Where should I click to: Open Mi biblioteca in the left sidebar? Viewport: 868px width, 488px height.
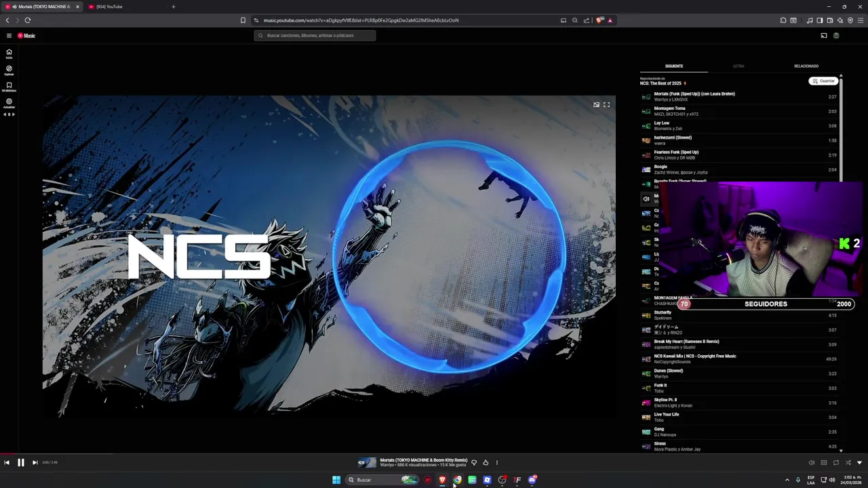9,87
